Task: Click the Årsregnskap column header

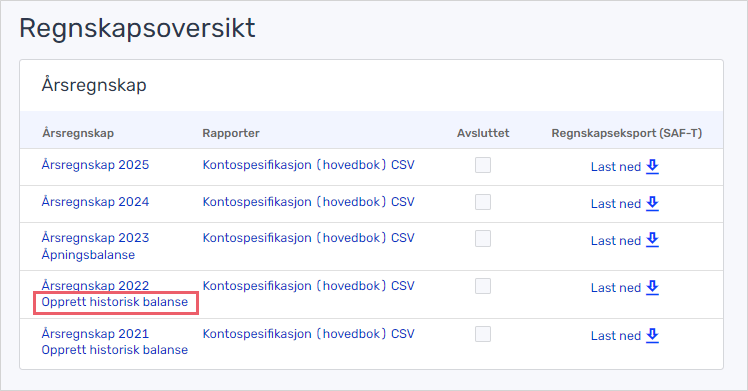Action: tap(78, 133)
